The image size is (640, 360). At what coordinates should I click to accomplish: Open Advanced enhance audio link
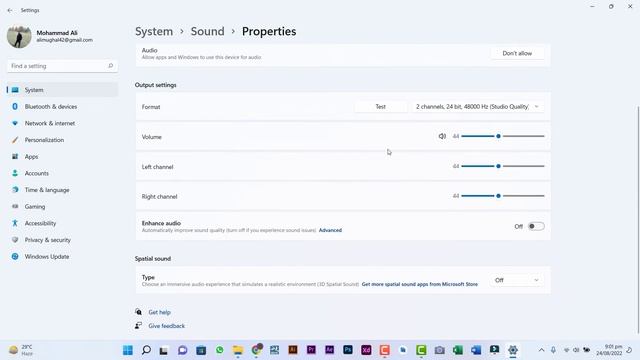coord(330,230)
